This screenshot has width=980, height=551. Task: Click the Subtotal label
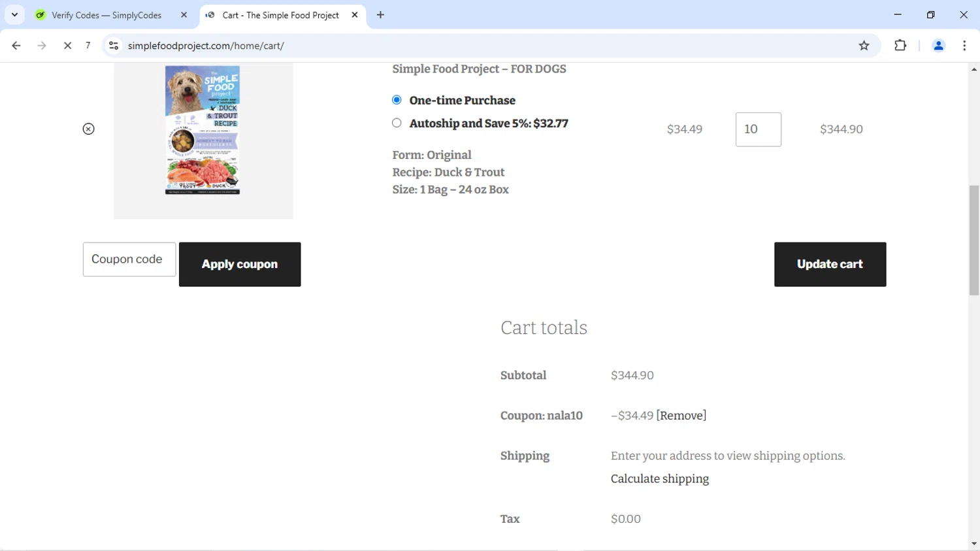(523, 376)
